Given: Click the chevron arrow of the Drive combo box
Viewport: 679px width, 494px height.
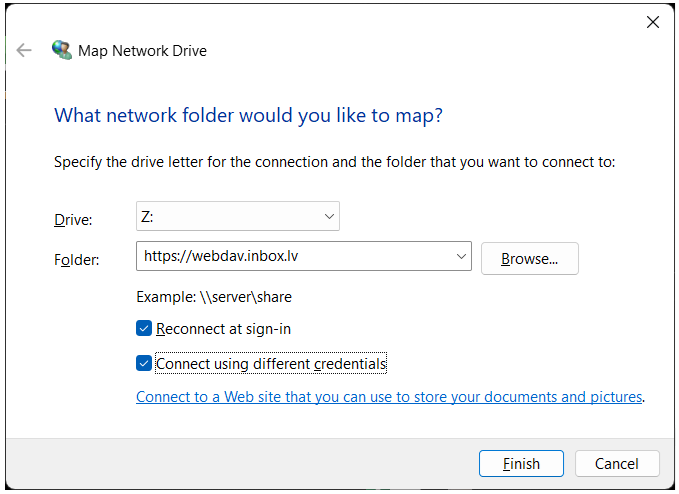Looking at the screenshot, I should point(329,216).
